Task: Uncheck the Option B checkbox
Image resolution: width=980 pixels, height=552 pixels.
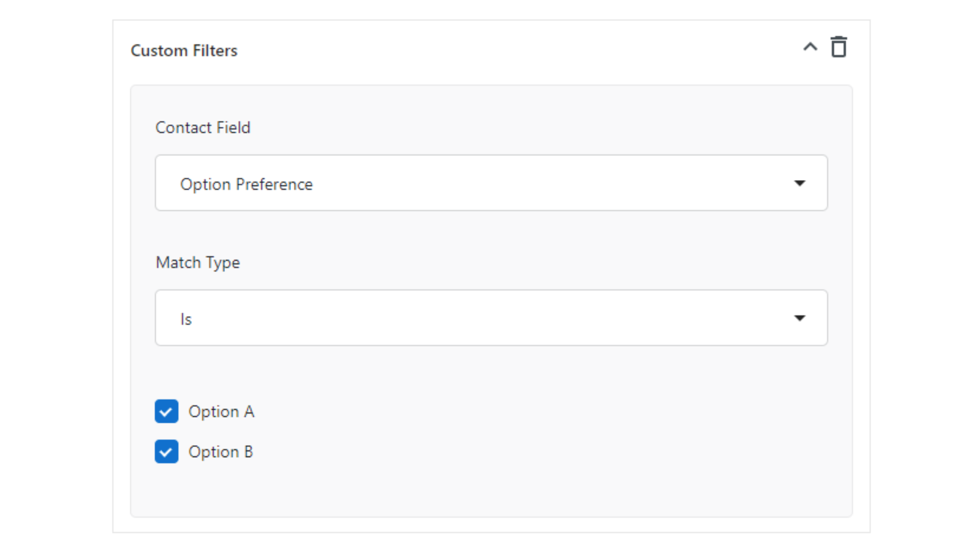Action: [166, 452]
